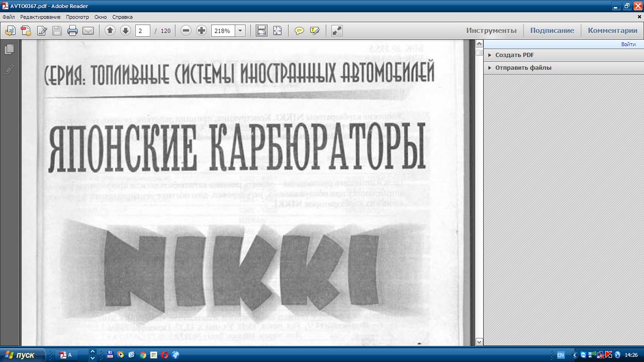
Task: Click document scrollbar up arrow
Action: pyautogui.click(x=479, y=44)
